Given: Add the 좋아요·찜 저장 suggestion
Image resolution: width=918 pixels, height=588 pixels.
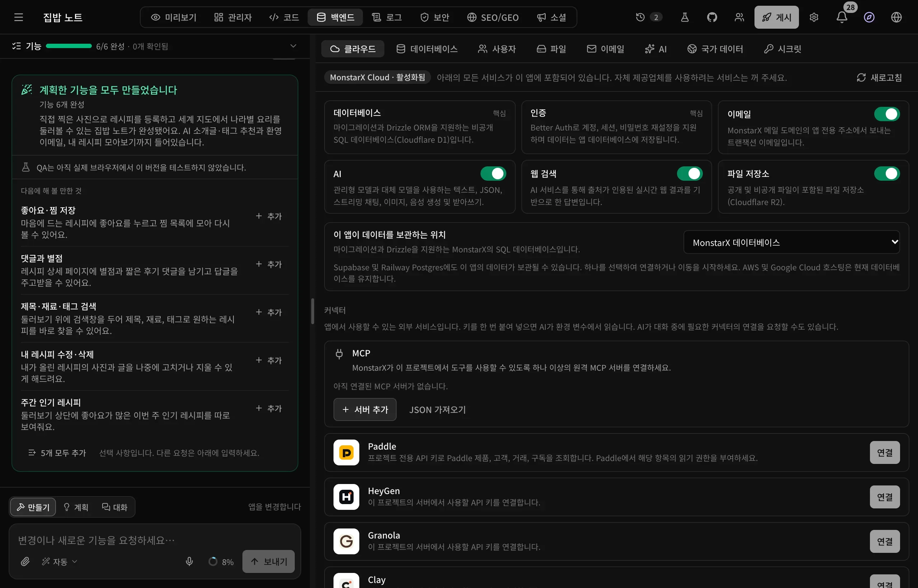Looking at the screenshot, I should tap(269, 216).
